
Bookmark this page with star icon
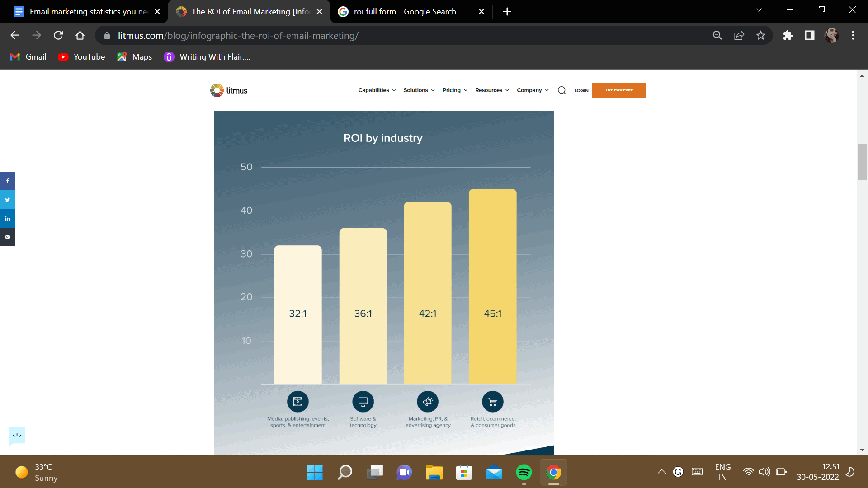click(761, 35)
